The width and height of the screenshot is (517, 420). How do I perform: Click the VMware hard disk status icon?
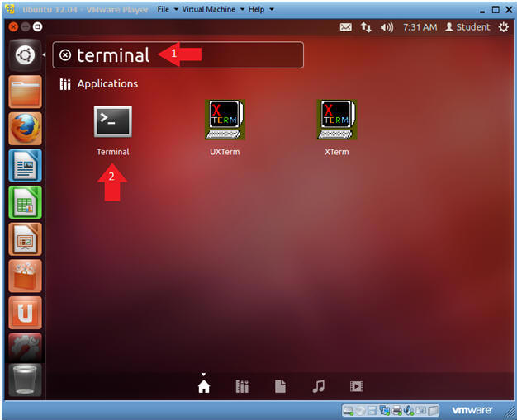(349, 410)
